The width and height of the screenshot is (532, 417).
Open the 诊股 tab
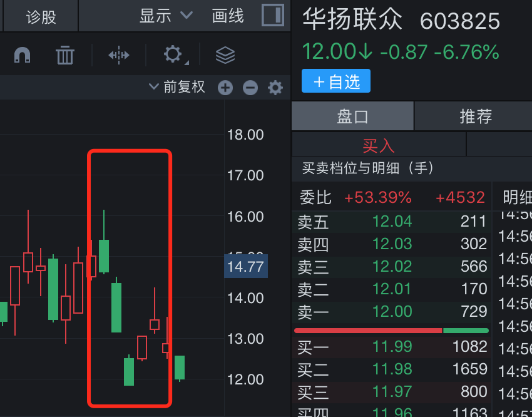[41, 16]
